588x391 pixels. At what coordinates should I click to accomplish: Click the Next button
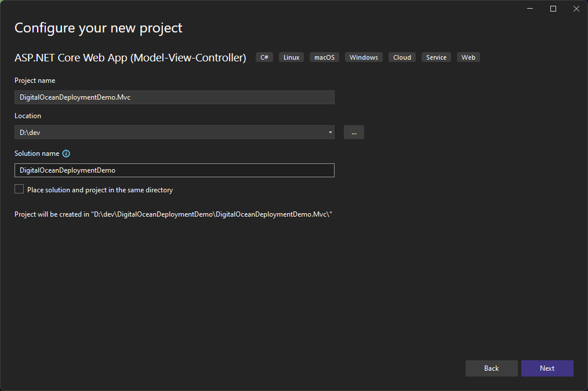pyautogui.click(x=547, y=368)
